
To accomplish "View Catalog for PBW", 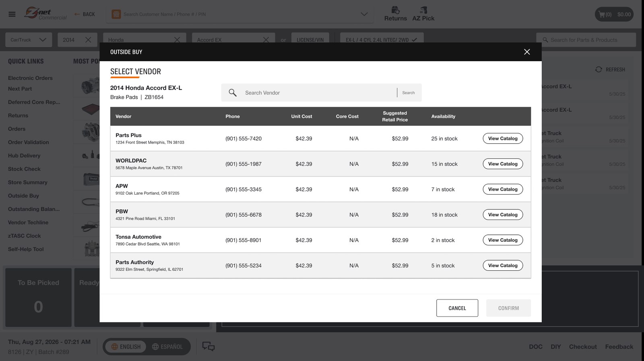I will coord(503,215).
